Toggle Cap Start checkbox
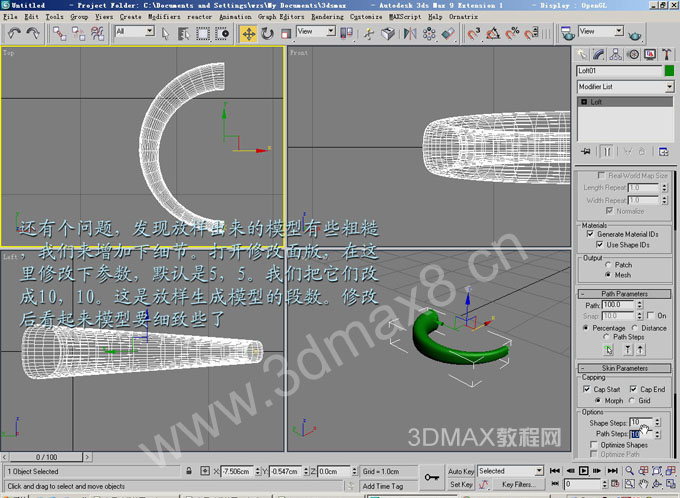This screenshot has height=498, width=680. tap(586, 389)
